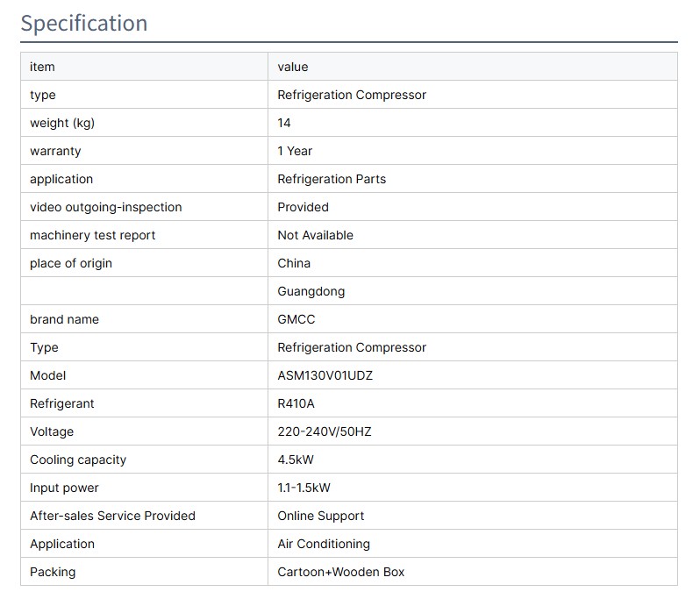Click the 'Not Available' test report value
The image size is (700, 606).
315,235
